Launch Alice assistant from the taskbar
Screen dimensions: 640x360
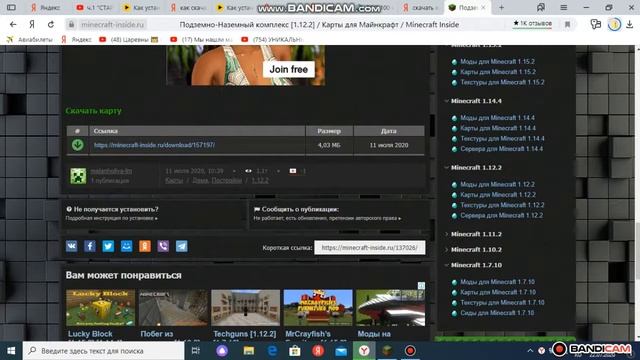pyautogui.click(x=222, y=351)
